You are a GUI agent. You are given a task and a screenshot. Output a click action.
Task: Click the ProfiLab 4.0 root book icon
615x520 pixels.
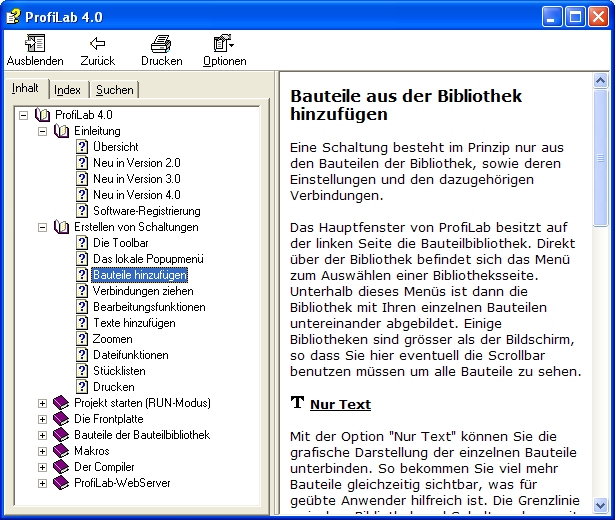42,115
